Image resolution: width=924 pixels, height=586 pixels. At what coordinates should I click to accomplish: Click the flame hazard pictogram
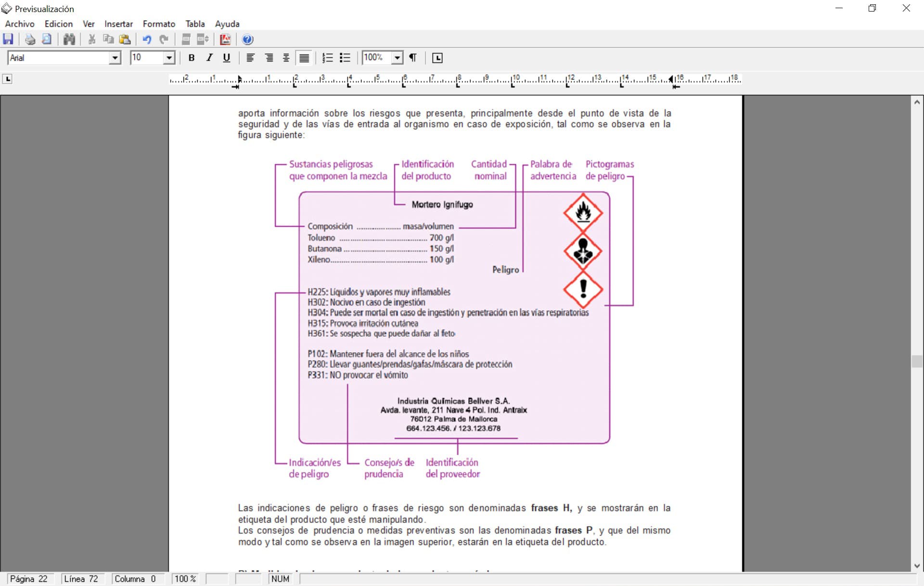(583, 212)
